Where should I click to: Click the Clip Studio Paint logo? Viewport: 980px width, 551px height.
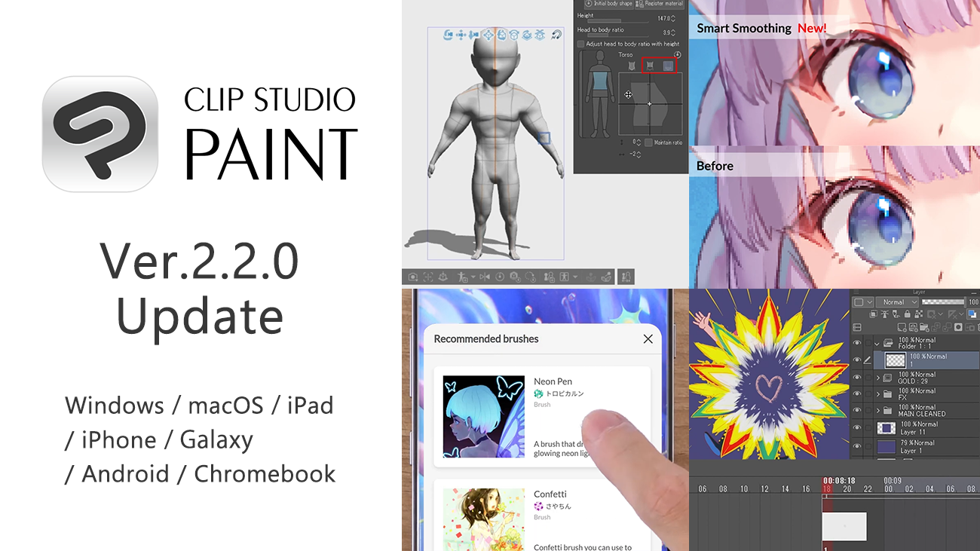100,134
